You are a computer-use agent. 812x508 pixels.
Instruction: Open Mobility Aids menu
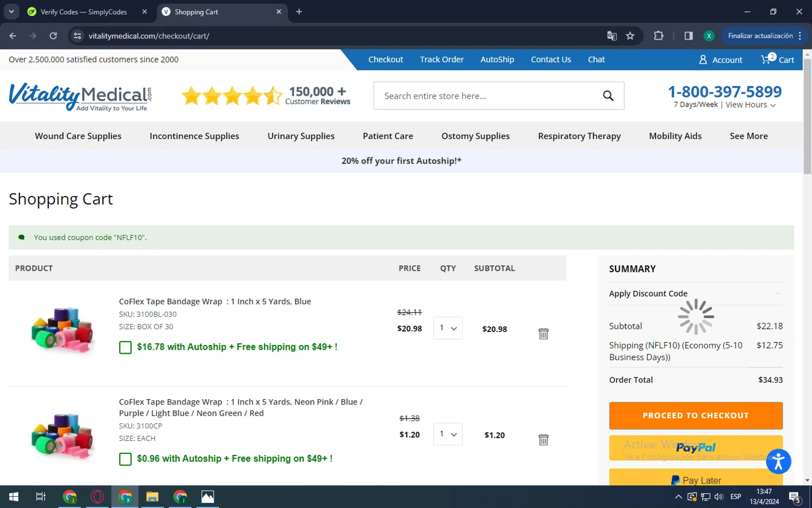tap(675, 136)
